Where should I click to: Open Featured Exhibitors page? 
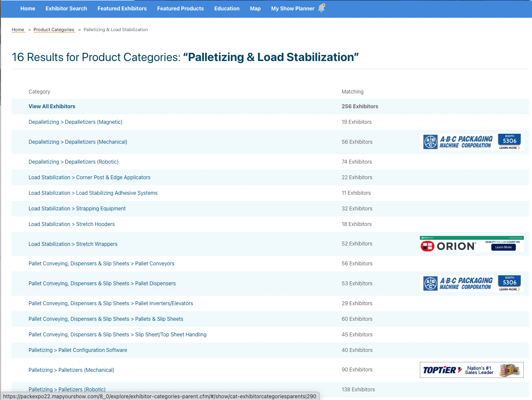[x=122, y=8]
